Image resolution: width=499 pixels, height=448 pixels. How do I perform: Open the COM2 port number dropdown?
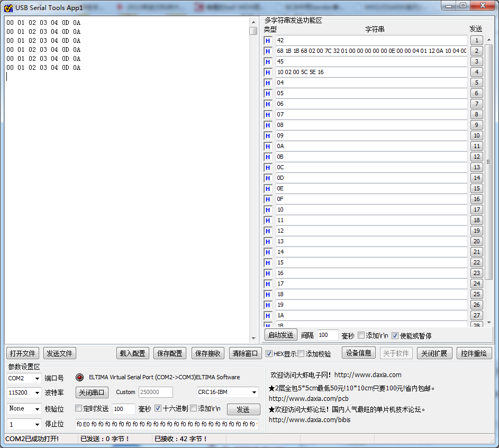coord(24,378)
